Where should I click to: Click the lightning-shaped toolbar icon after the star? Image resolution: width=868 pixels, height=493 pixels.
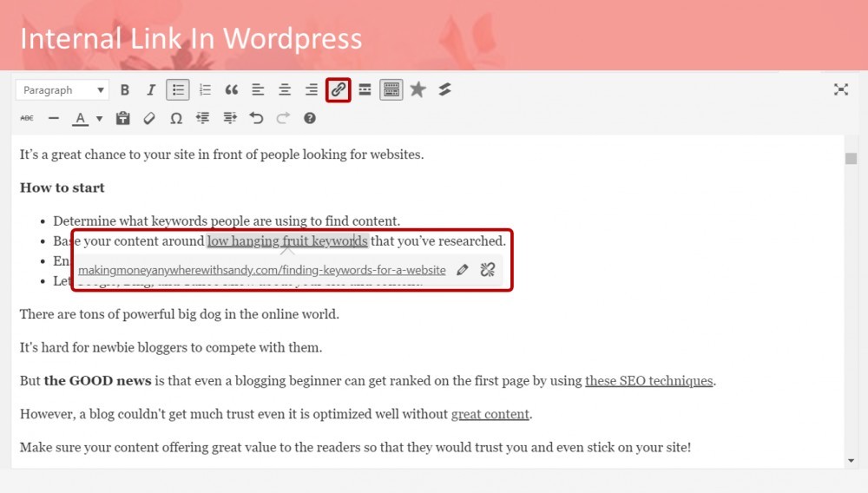[444, 89]
